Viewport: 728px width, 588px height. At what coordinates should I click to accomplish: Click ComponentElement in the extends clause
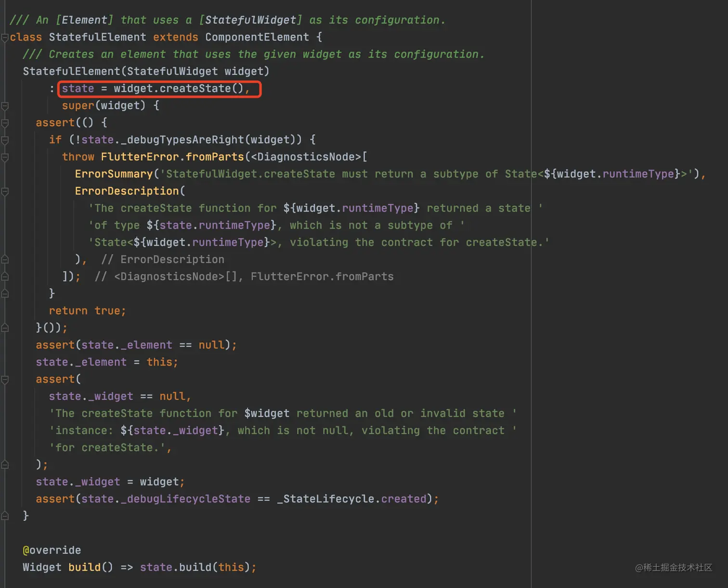coord(257,37)
